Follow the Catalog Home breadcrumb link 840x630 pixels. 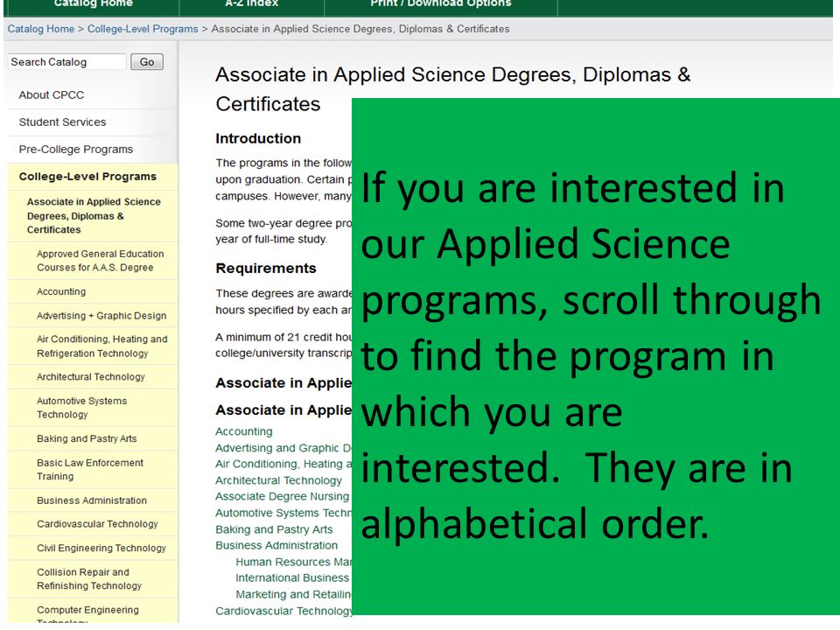click(x=41, y=29)
